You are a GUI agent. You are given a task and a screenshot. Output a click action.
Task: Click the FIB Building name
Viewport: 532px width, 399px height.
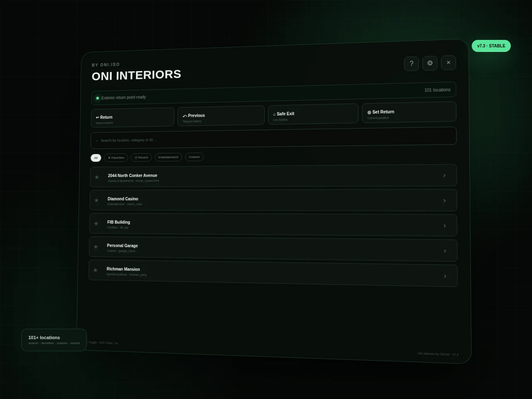click(x=118, y=222)
